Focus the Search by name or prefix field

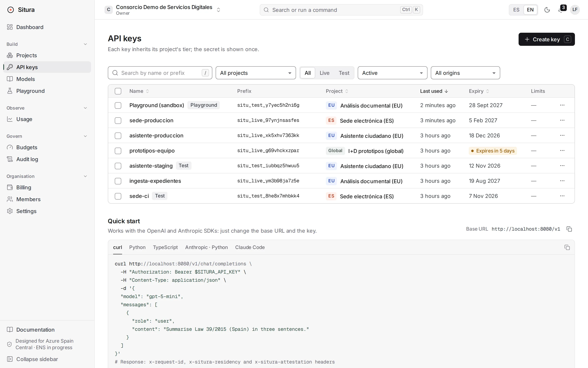pyautogui.click(x=160, y=73)
